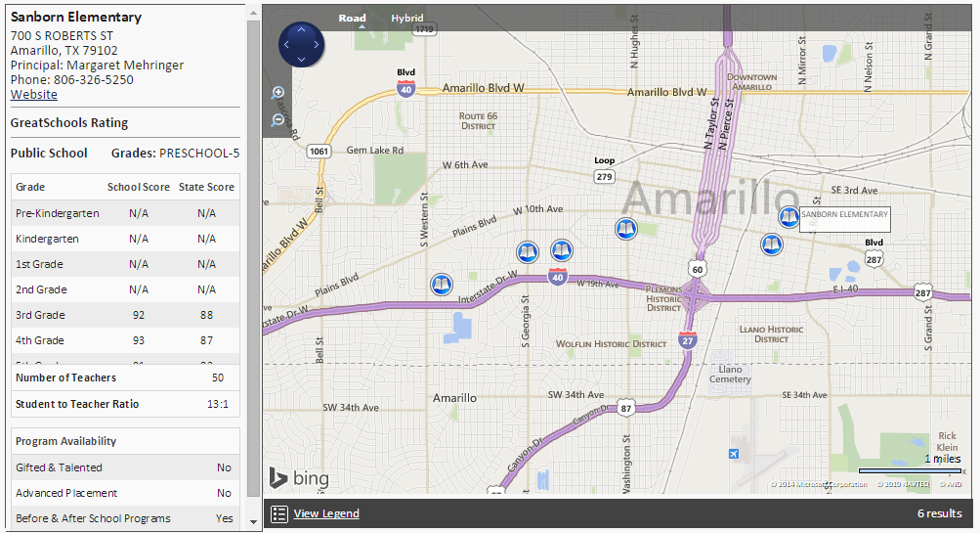Click the School Score column header

coord(138,187)
